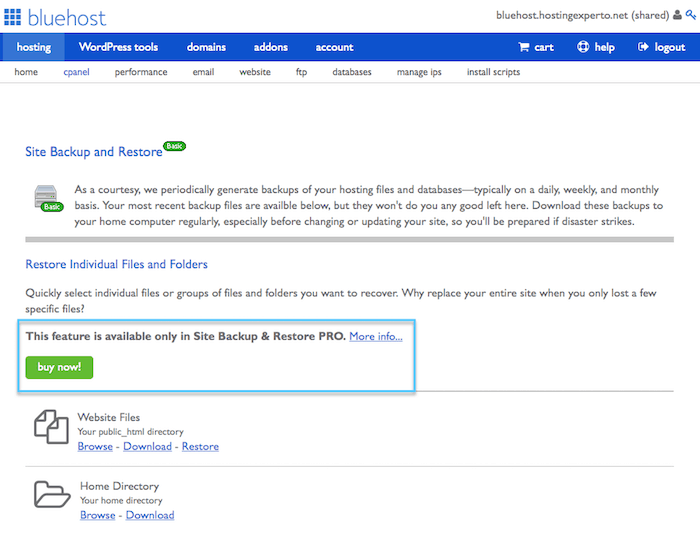Browse the Website Files backup
Viewport: 700px width, 534px height.
tap(95, 446)
